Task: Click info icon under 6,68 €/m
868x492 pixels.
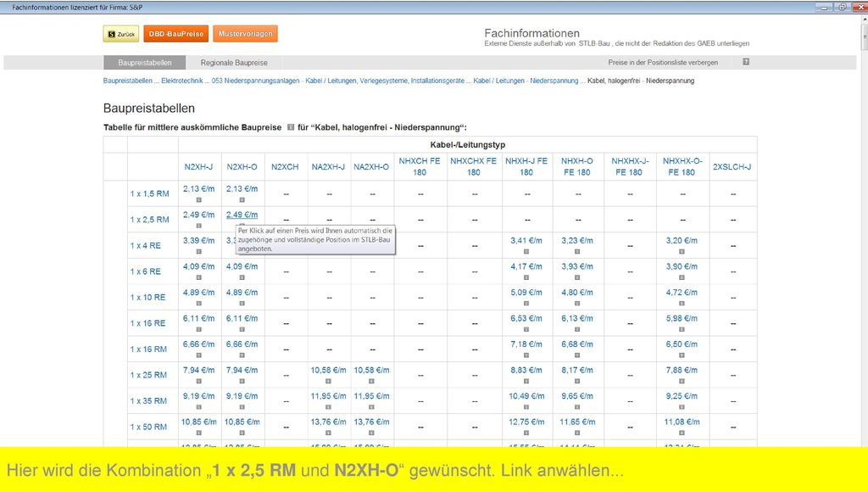Action: [x=576, y=355]
